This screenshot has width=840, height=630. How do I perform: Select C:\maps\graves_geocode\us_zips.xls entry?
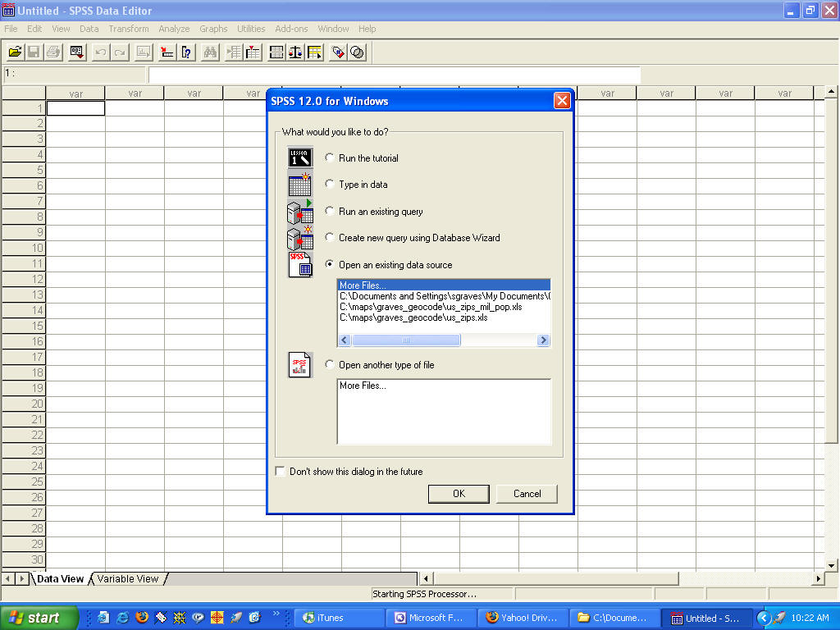[x=444, y=317]
